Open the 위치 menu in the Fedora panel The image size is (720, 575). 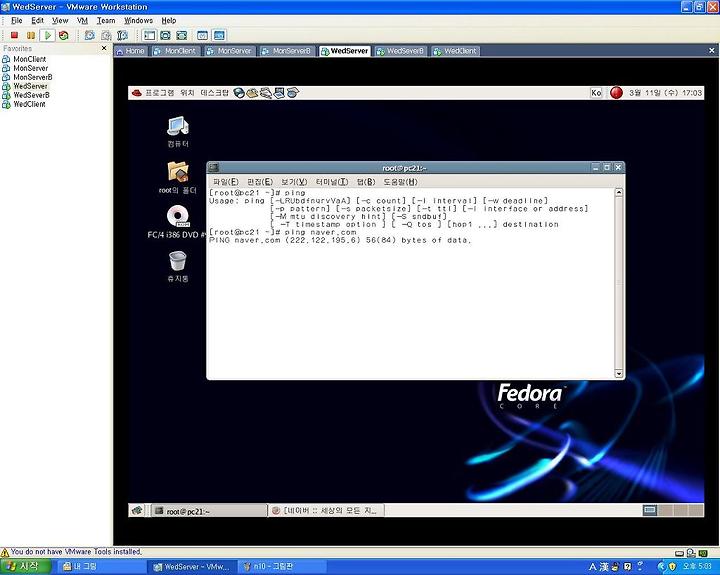coord(187,93)
